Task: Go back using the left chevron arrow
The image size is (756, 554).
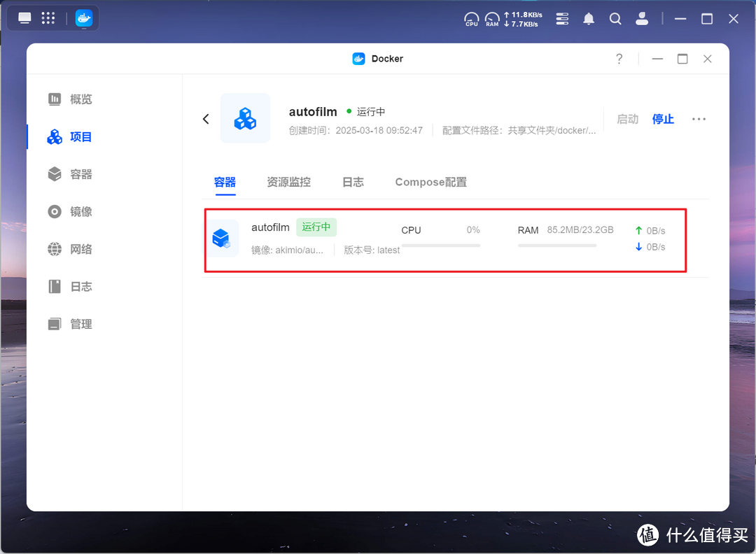Action: click(205, 118)
